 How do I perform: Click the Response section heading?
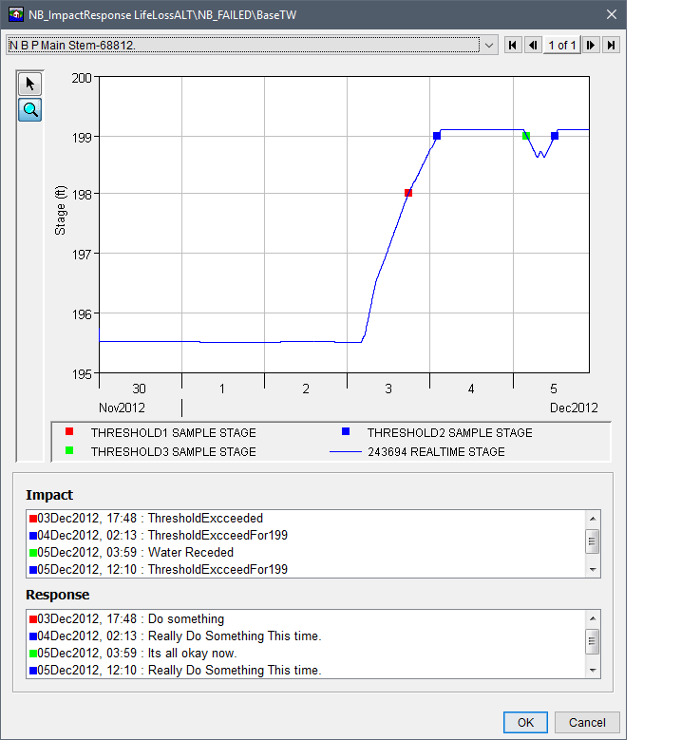58,595
